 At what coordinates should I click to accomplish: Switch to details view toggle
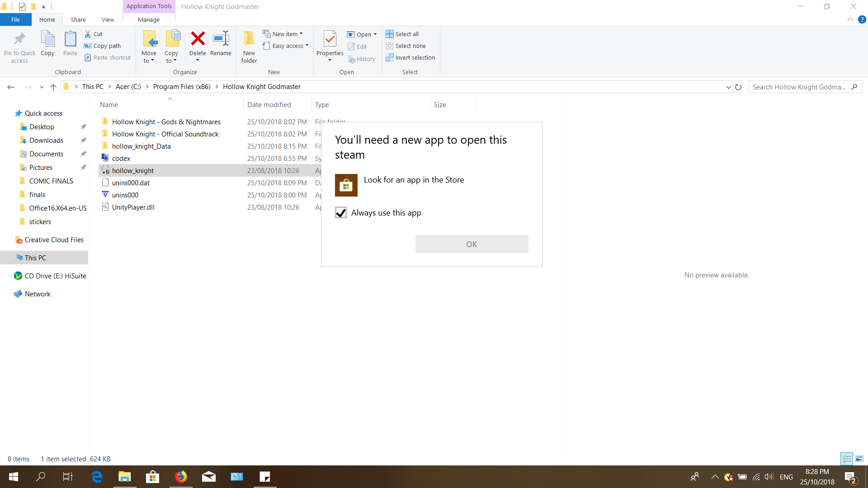point(847,459)
